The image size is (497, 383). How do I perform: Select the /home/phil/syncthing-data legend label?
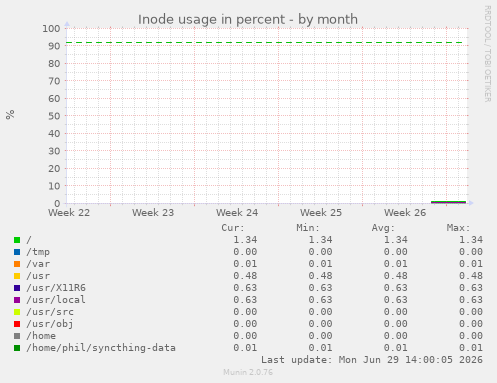click(x=101, y=348)
